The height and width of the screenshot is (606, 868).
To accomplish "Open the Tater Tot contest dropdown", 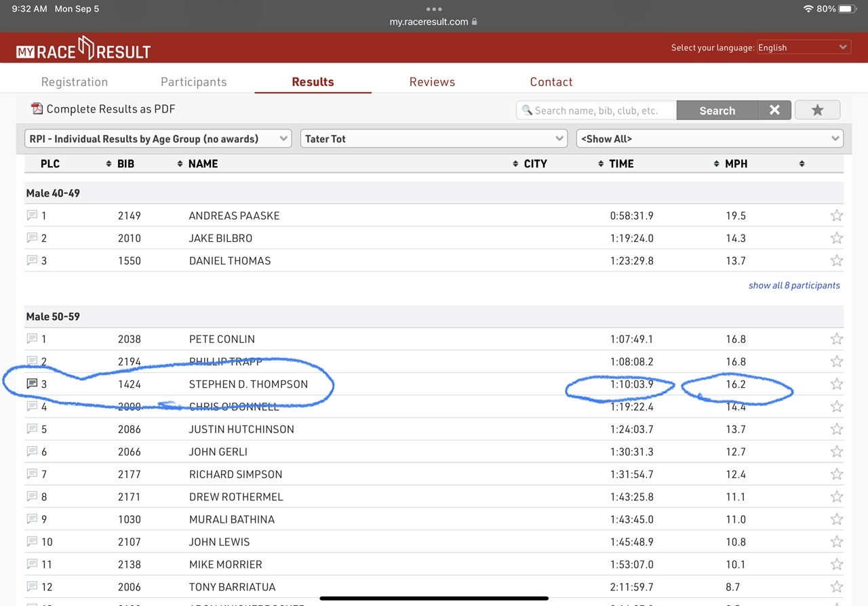I will pyautogui.click(x=434, y=138).
